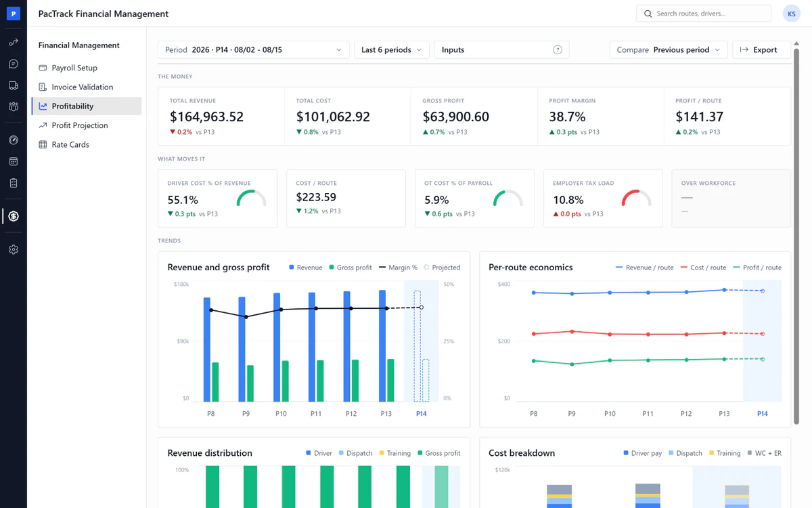Click the P13 blue revenue bar
This screenshot has width=812, height=508.
point(382,346)
